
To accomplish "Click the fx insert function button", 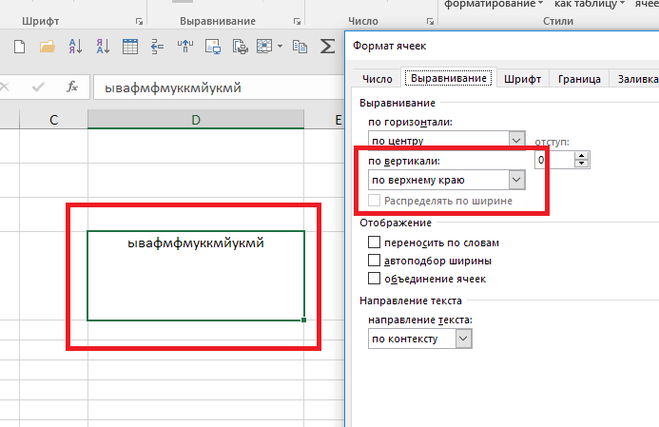I will click(x=72, y=87).
